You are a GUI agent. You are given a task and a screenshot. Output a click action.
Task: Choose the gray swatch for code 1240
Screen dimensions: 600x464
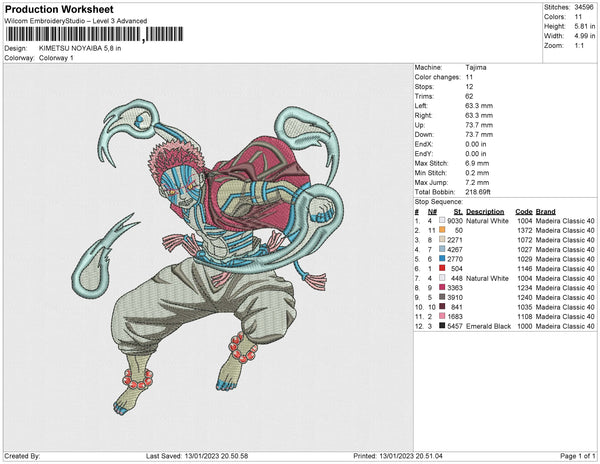click(442, 297)
